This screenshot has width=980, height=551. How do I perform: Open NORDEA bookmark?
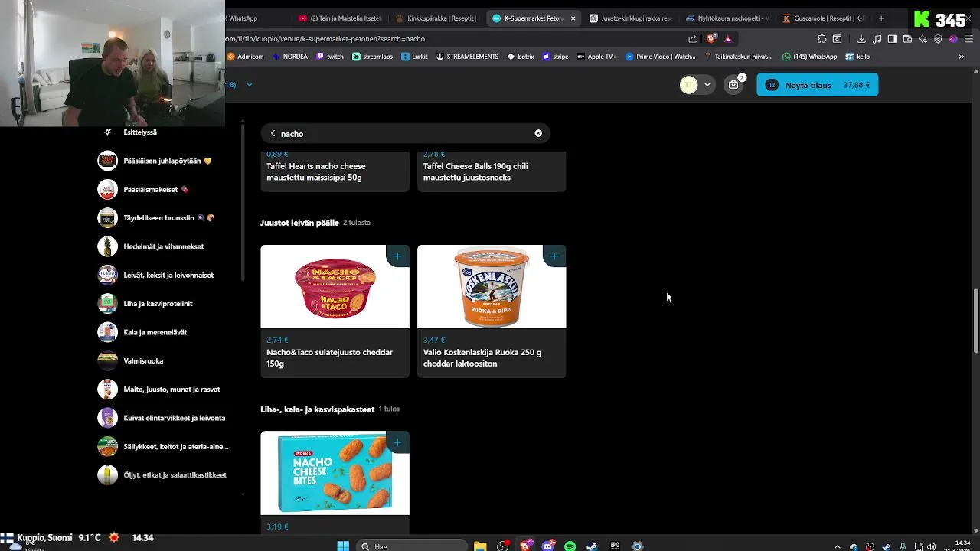290,57
